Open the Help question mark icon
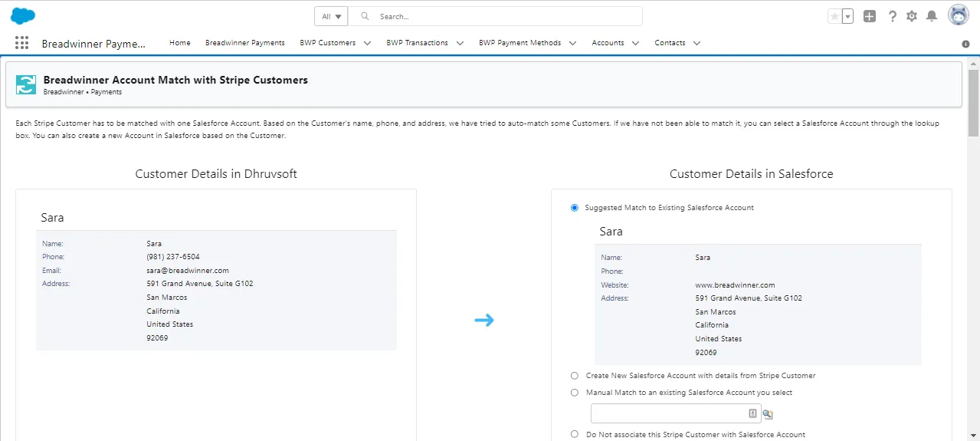Viewport: 980px width, 441px height. (892, 16)
